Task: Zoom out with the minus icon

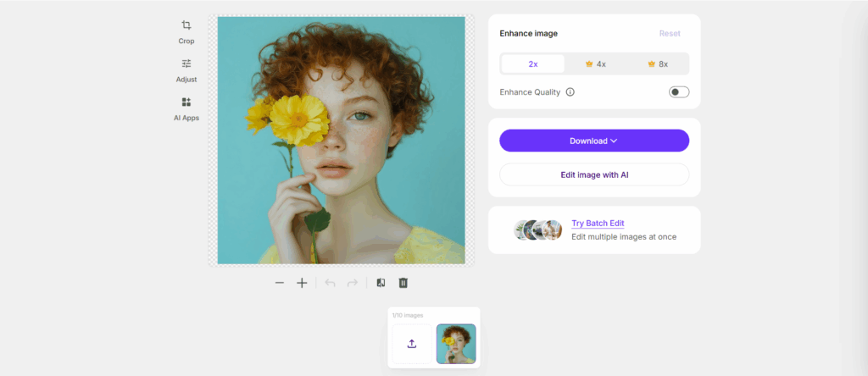Action: (280, 283)
